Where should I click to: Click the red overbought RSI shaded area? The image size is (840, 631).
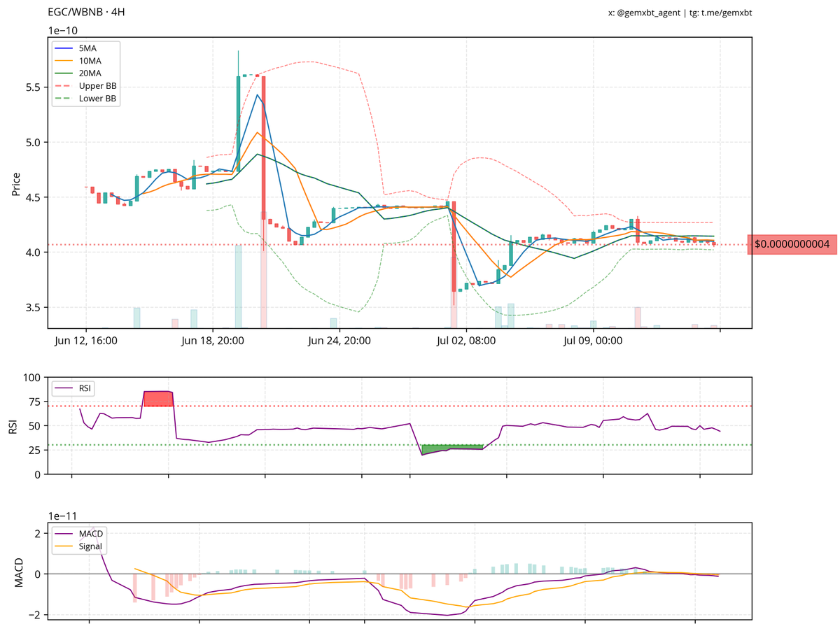[x=158, y=399]
